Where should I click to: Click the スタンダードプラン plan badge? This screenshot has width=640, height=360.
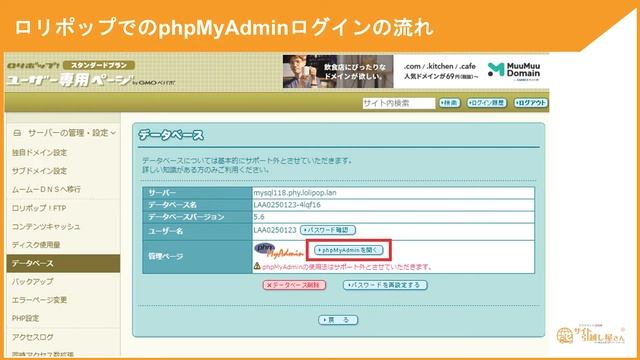tap(99, 65)
